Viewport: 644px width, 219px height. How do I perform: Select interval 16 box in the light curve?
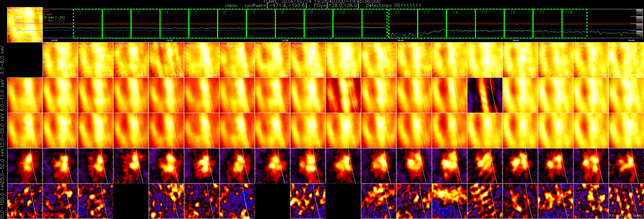pyautogui.click(x=519, y=24)
